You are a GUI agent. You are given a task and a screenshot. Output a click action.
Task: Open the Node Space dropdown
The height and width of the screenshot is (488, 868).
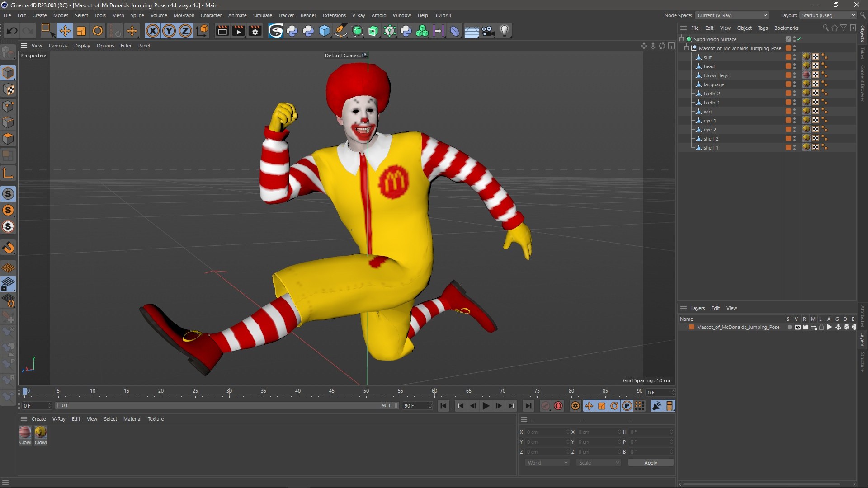[732, 15]
